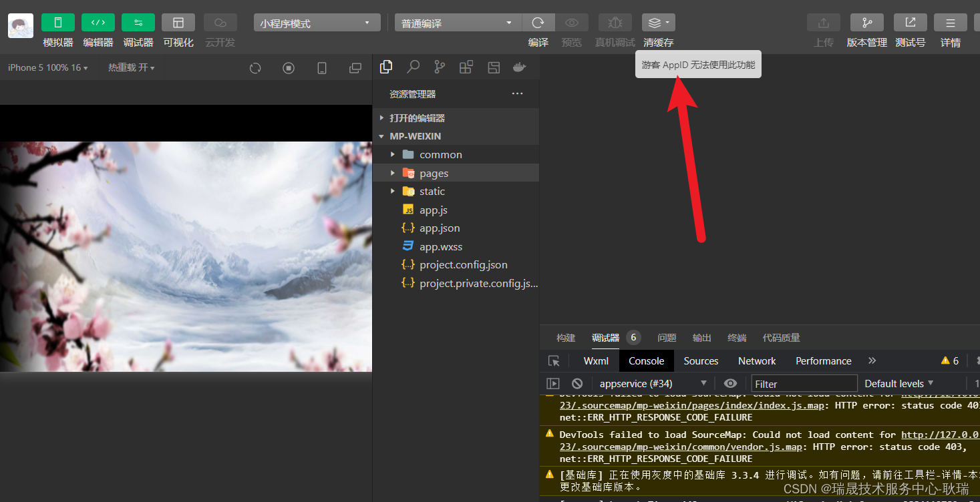
Task: Open the Default levels dropdown
Action: point(899,383)
